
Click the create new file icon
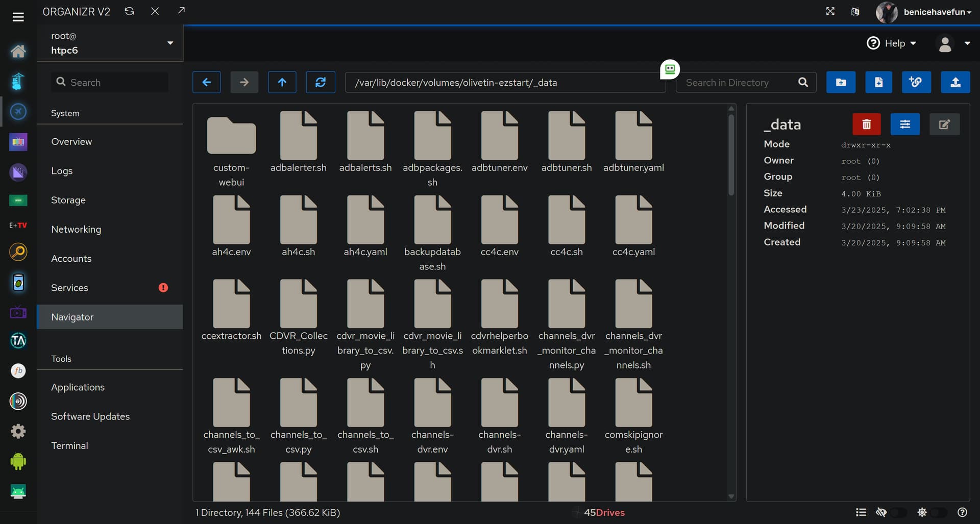[x=878, y=82]
